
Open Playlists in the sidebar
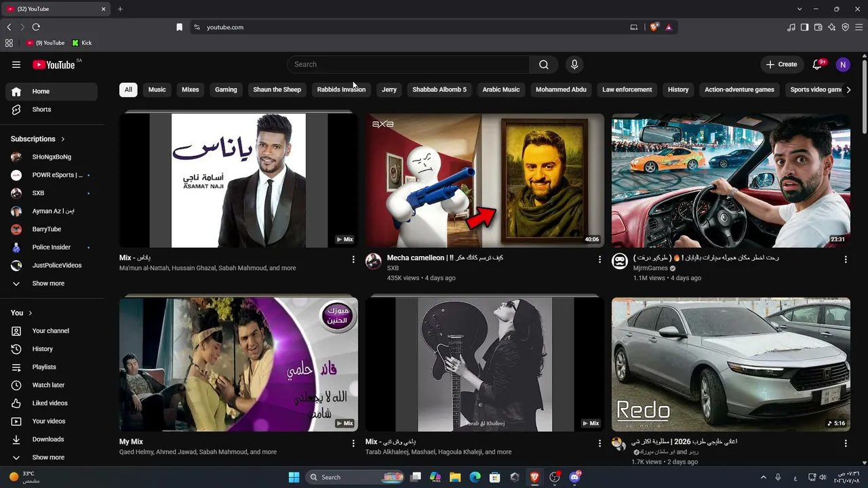[x=52, y=367]
